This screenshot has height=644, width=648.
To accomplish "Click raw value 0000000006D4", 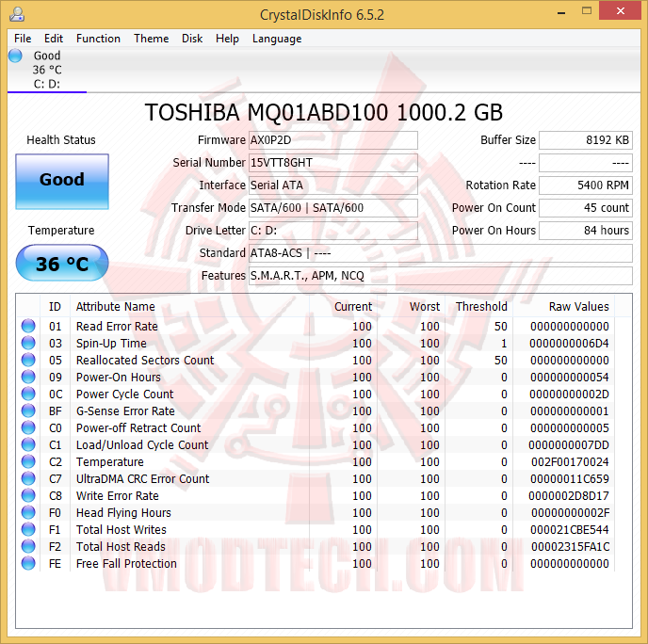I will (569, 344).
